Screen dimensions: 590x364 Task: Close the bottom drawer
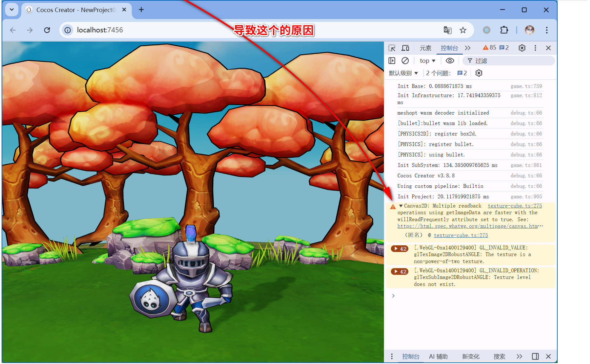click(548, 356)
